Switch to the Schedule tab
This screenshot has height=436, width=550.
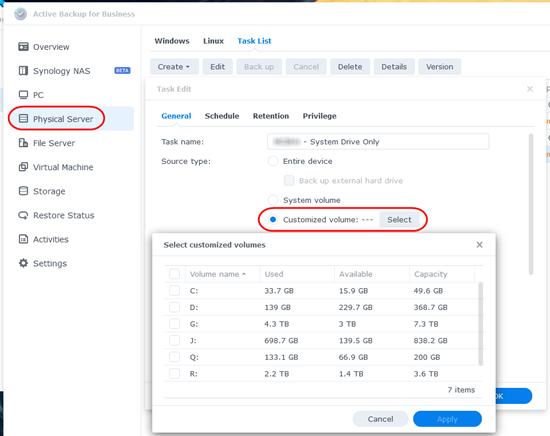[222, 116]
